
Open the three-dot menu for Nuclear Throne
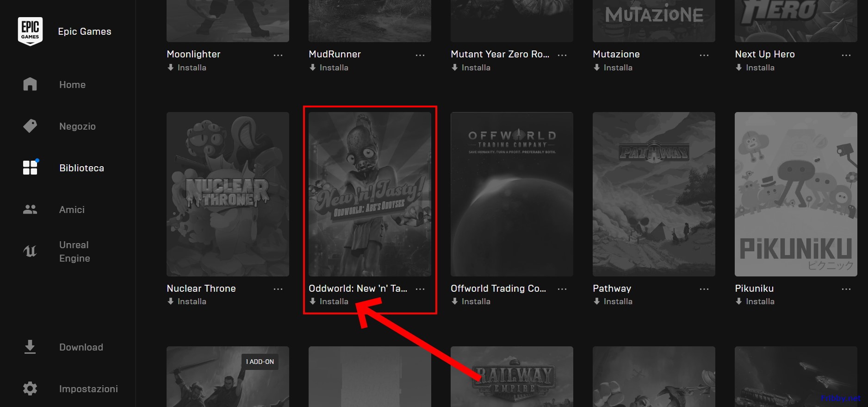(278, 289)
